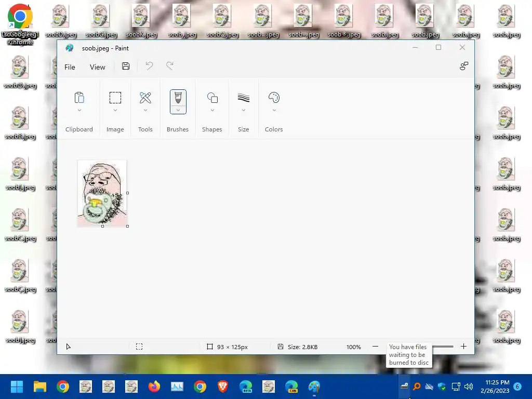
Task: Open the View menu in Paint
Action: coord(97,67)
